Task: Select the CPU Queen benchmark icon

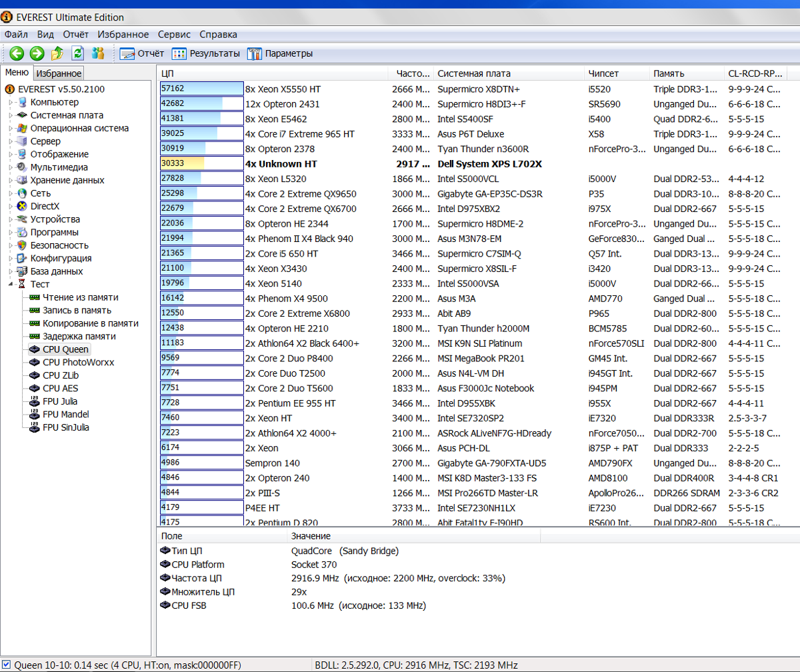Action: [35, 349]
